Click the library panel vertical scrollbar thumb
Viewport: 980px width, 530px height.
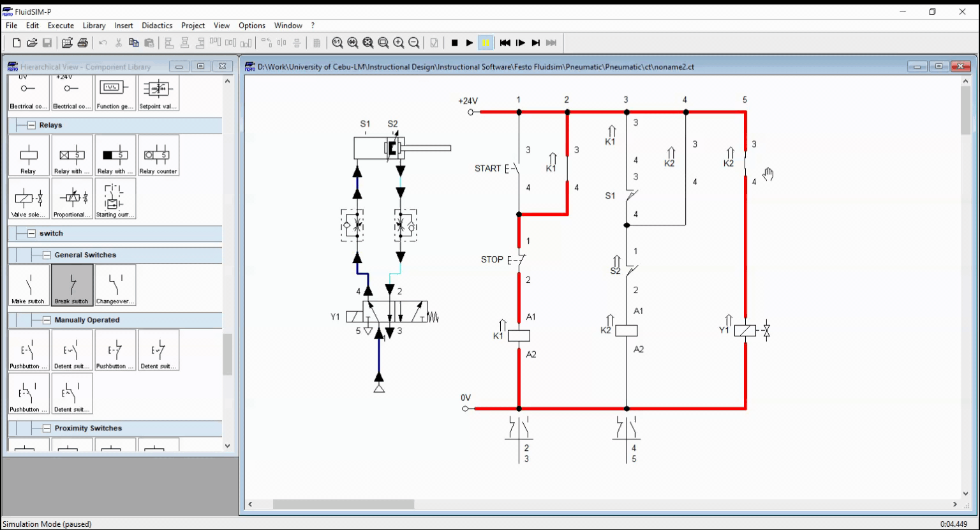pyautogui.click(x=228, y=354)
